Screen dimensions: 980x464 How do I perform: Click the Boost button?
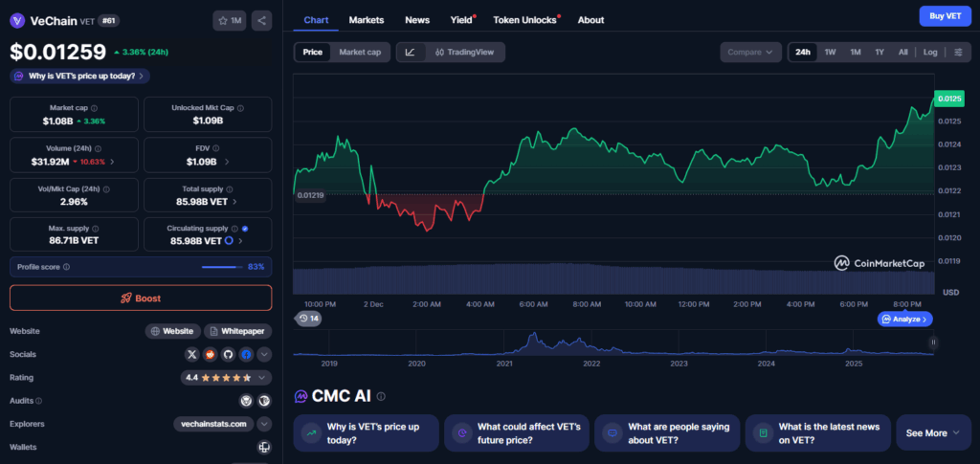click(141, 298)
